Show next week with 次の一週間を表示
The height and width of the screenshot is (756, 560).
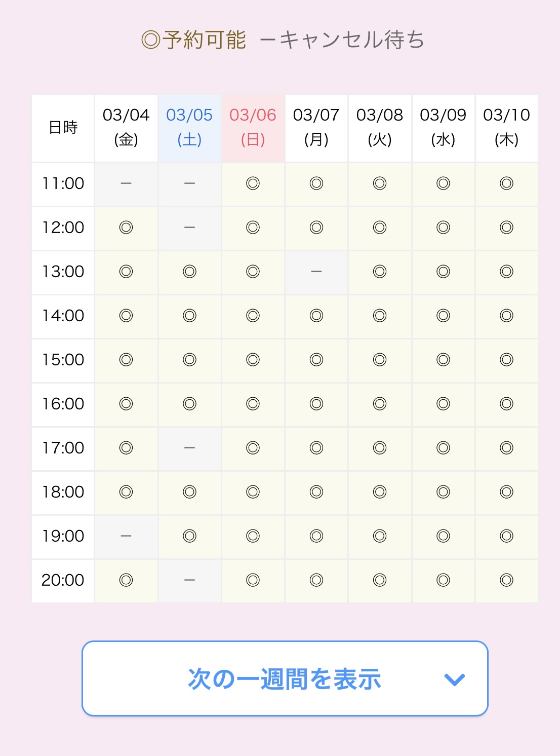(285, 678)
